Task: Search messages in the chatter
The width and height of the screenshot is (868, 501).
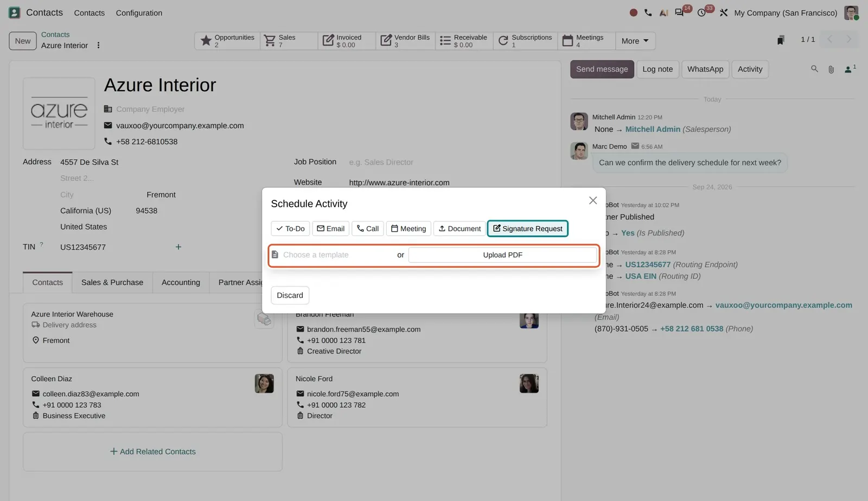Action: click(x=814, y=69)
